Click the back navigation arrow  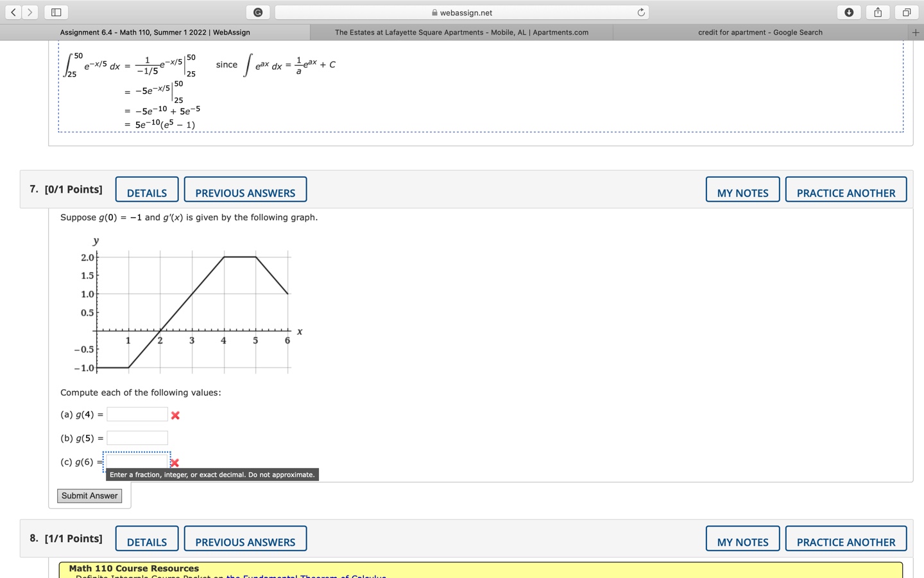(x=13, y=12)
